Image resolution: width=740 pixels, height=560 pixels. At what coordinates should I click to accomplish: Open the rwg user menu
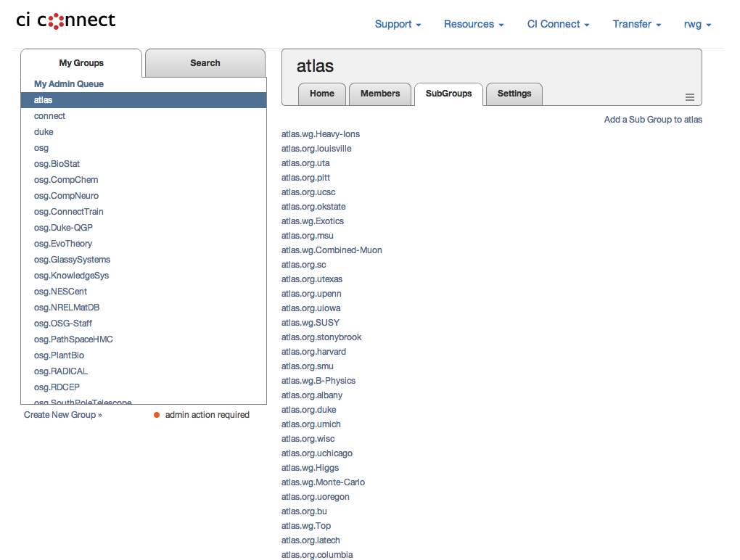click(697, 24)
